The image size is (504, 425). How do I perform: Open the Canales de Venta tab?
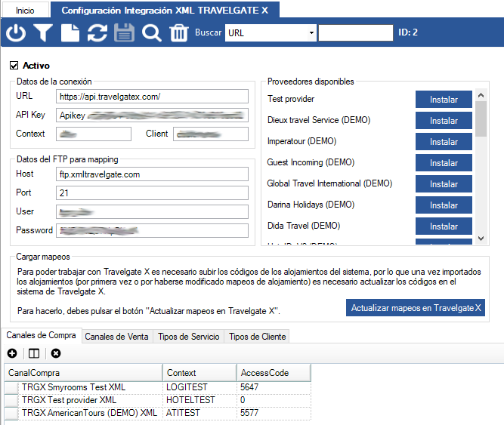(x=116, y=337)
